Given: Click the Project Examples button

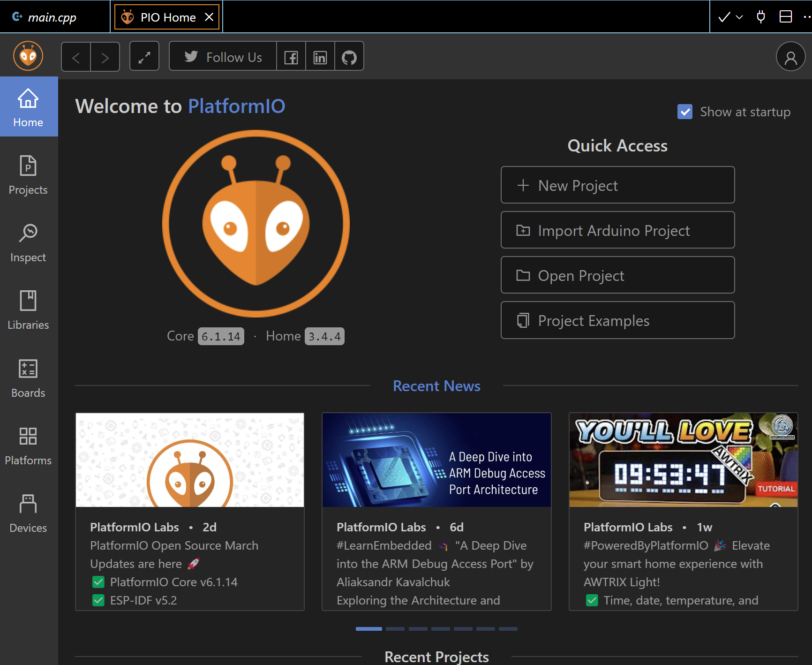Looking at the screenshot, I should 617,320.
